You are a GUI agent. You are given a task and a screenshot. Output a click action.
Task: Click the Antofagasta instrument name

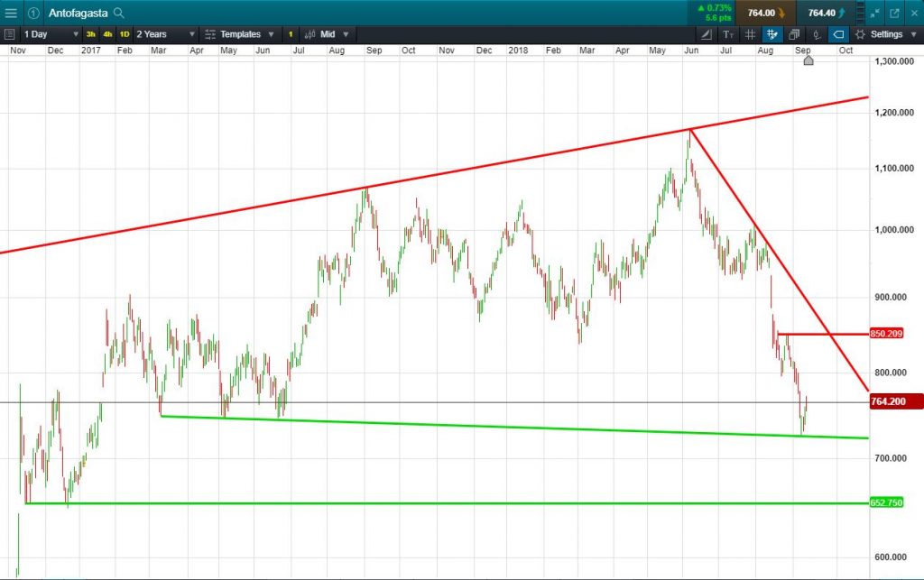(78, 13)
